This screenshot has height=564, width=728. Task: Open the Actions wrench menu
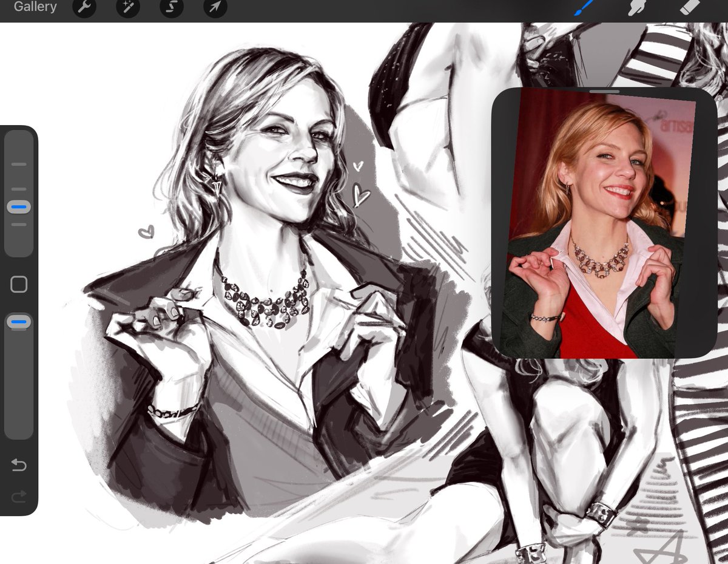coord(84,7)
